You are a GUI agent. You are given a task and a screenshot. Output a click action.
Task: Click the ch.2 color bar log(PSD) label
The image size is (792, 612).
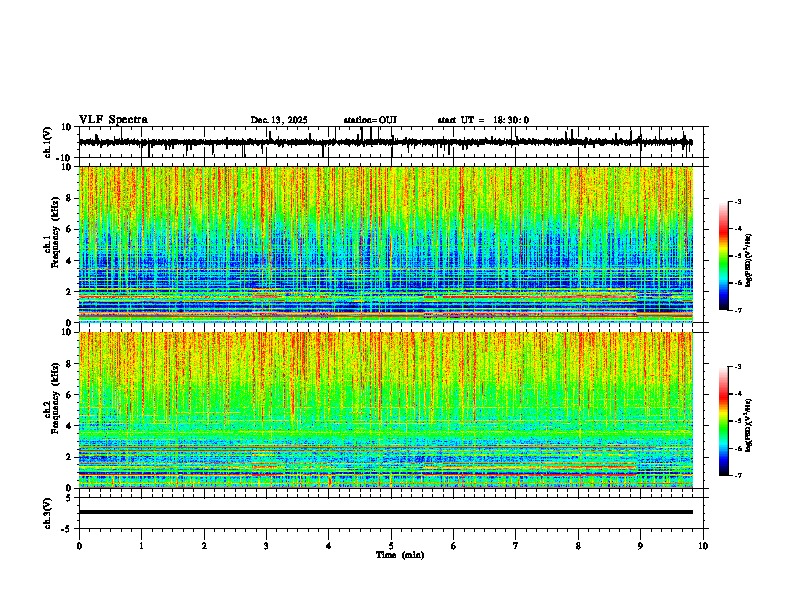(748, 425)
